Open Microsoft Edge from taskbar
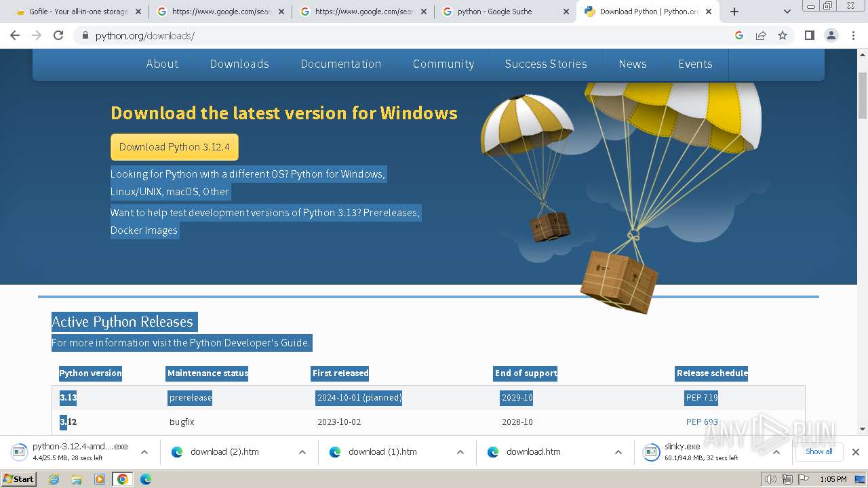The image size is (868, 488). click(145, 479)
